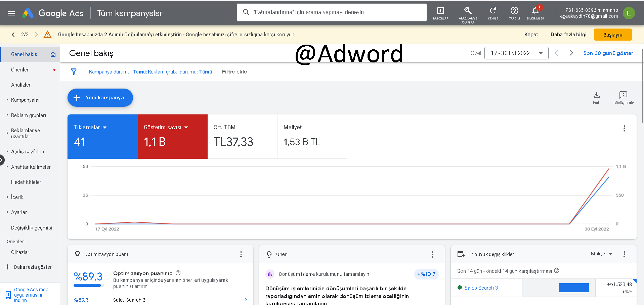Go to previous notification arrow
The width and height of the screenshot is (644, 305).
click(13, 35)
